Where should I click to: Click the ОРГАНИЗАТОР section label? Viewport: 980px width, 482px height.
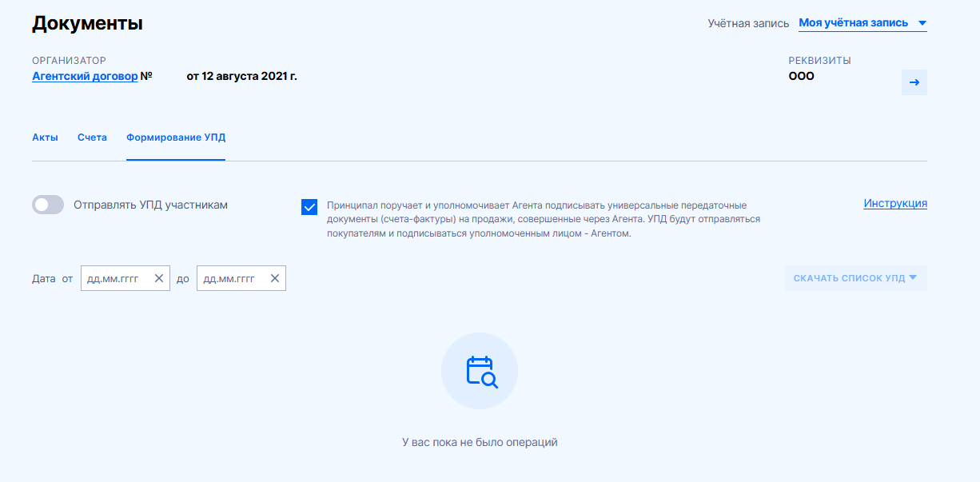click(x=70, y=60)
